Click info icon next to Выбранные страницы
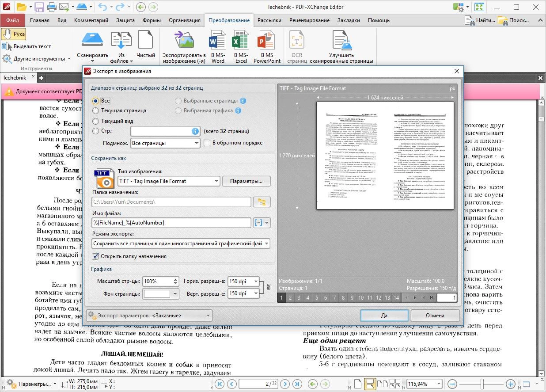 click(x=243, y=101)
